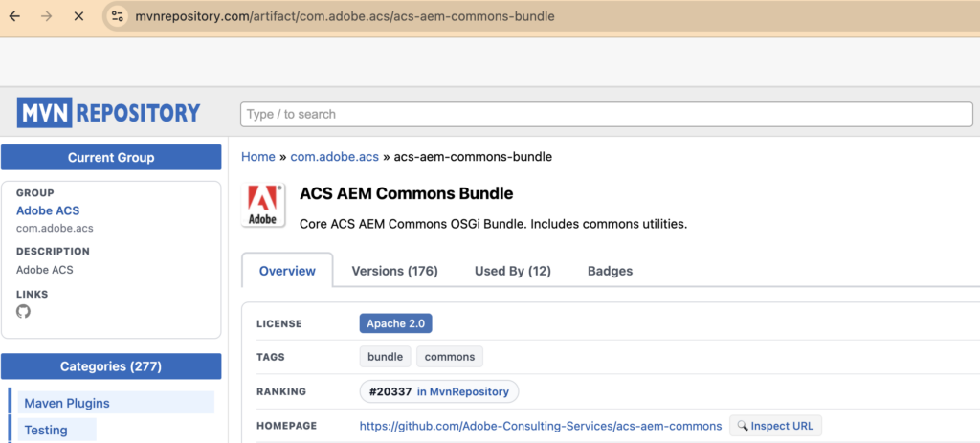Click the bundle tag

point(385,357)
